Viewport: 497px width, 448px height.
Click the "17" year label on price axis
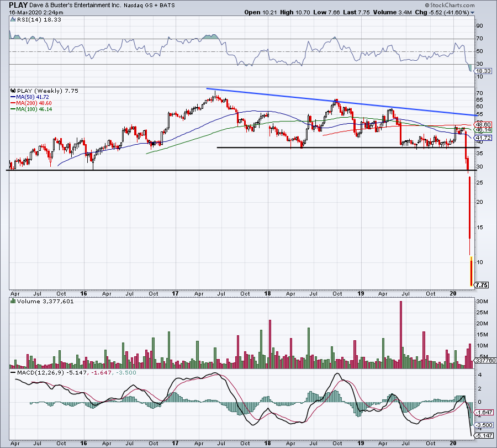pos(175,293)
